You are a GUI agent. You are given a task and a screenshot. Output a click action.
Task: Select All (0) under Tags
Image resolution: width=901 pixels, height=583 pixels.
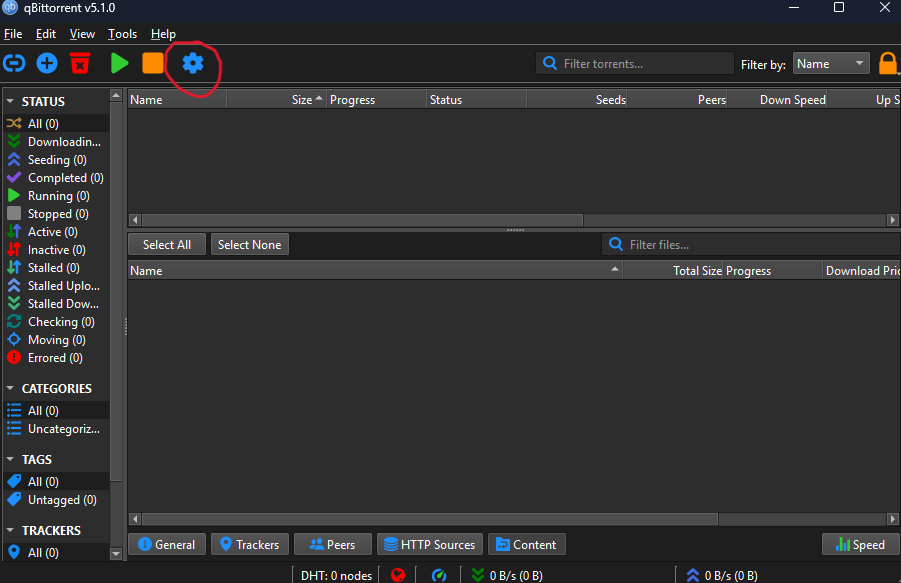(x=56, y=481)
